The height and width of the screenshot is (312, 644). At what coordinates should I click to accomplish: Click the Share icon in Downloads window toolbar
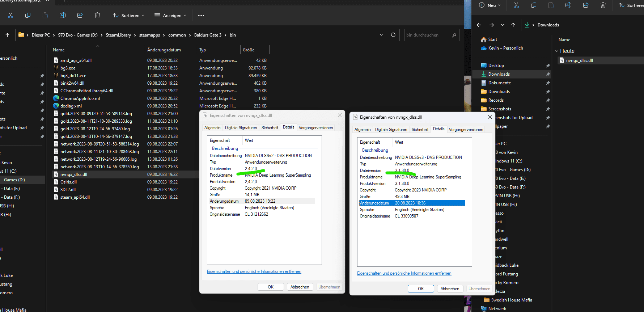tap(586, 5)
